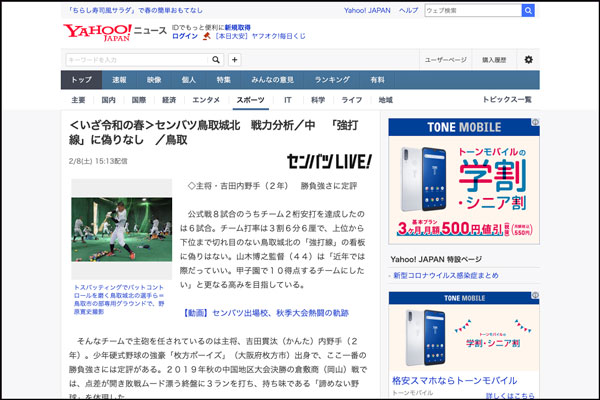Image resolution: width=600 pixels, height=400 pixels.
Task: Open 購入履歴 purchase history
Action: [494, 60]
